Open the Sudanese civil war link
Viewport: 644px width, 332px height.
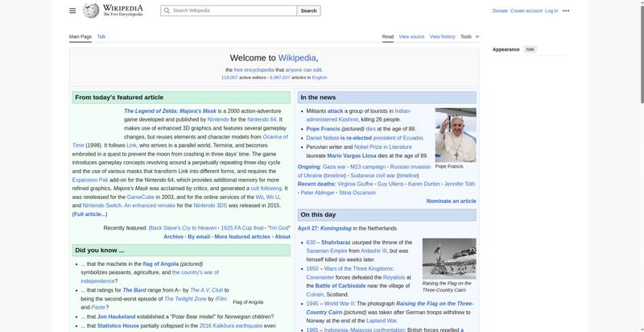pos(373,176)
